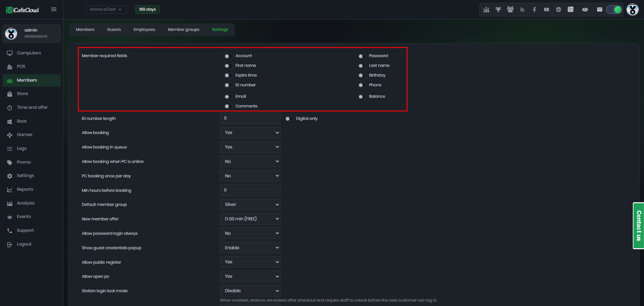Open the Arena aiTest cafe selector dropdown

coord(106,9)
